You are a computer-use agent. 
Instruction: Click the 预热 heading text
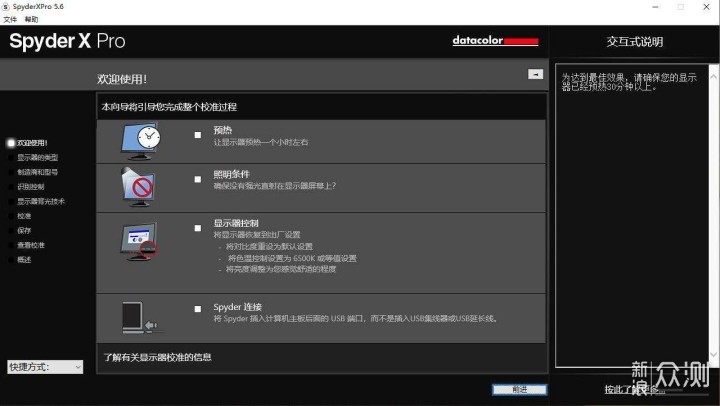pos(222,130)
